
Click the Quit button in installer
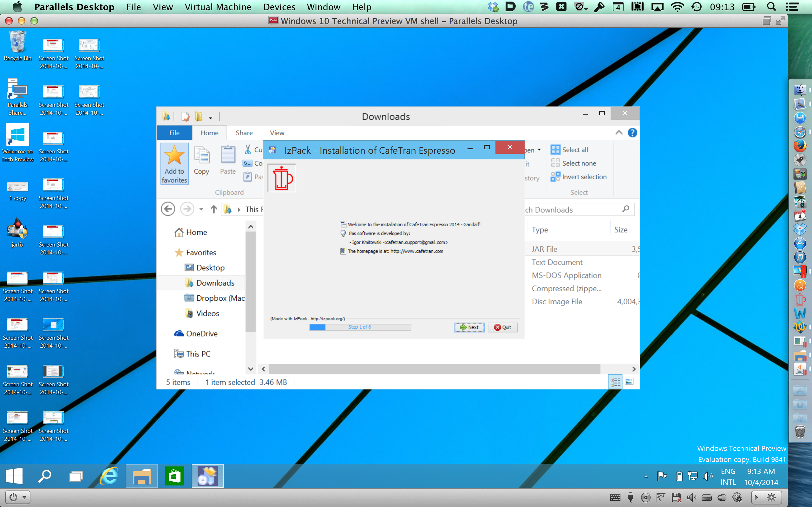(x=502, y=327)
